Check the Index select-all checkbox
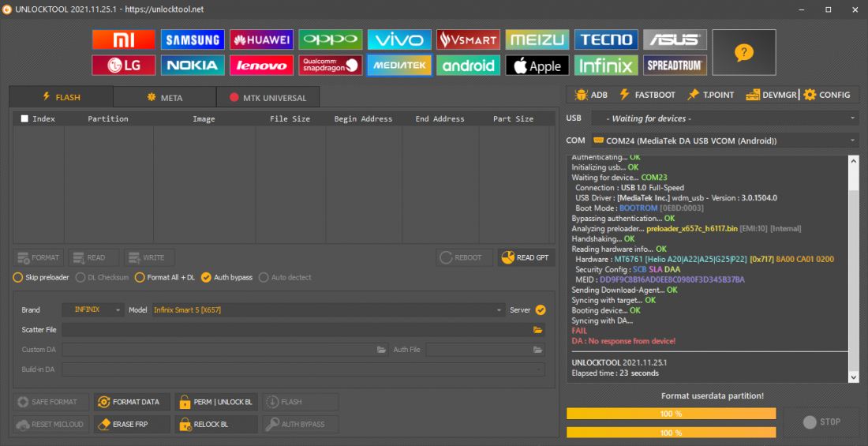 pos(24,118)
